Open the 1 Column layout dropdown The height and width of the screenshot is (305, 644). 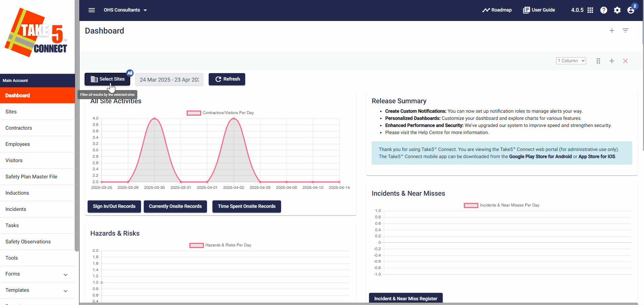click(571, 61)
